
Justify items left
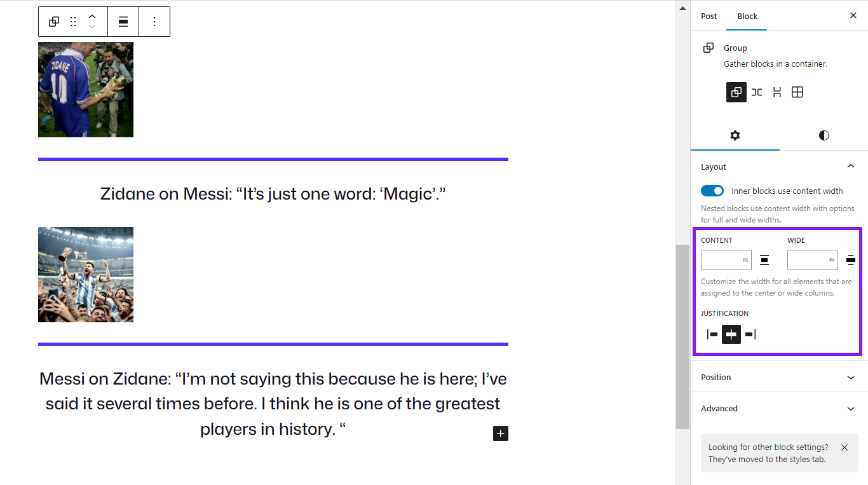tap(712, 334)
